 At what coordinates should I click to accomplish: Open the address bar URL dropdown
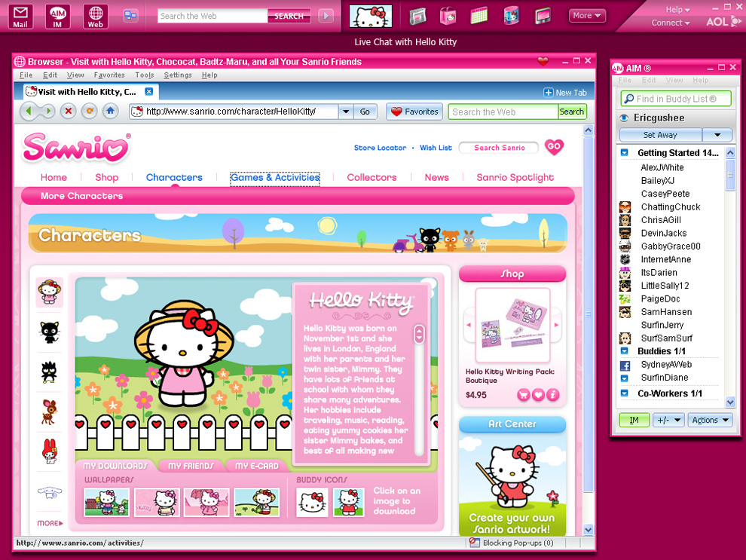345,112
